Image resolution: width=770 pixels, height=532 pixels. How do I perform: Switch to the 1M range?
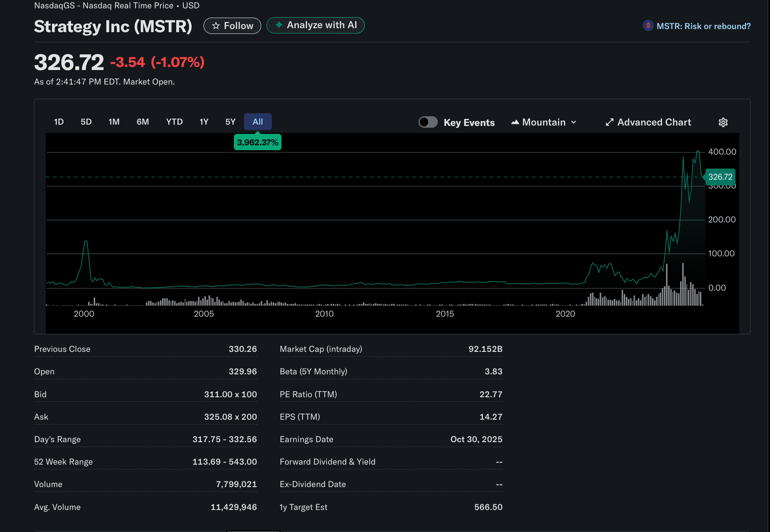[114, 122]
